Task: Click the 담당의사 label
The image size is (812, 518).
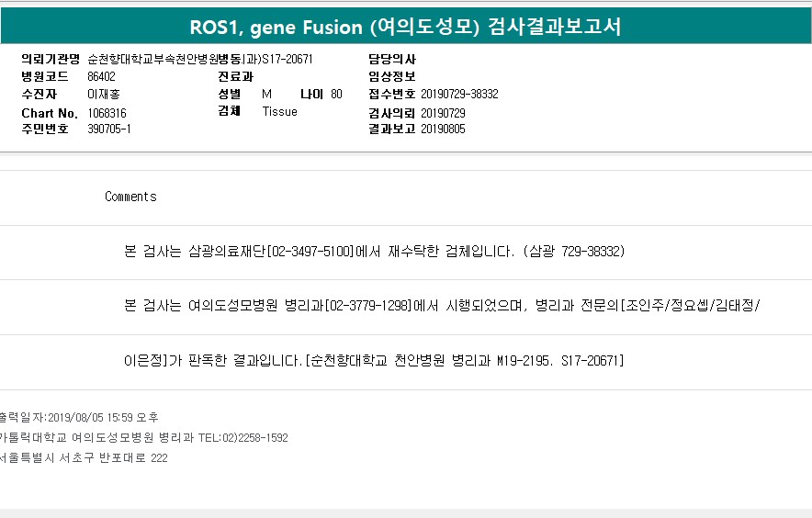Action: pos(392,59)
